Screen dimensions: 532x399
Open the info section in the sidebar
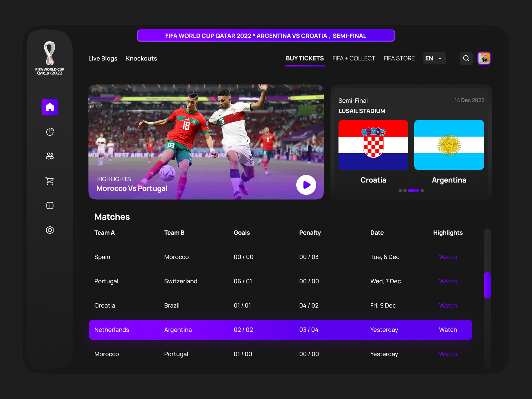(x=50, y=205)
